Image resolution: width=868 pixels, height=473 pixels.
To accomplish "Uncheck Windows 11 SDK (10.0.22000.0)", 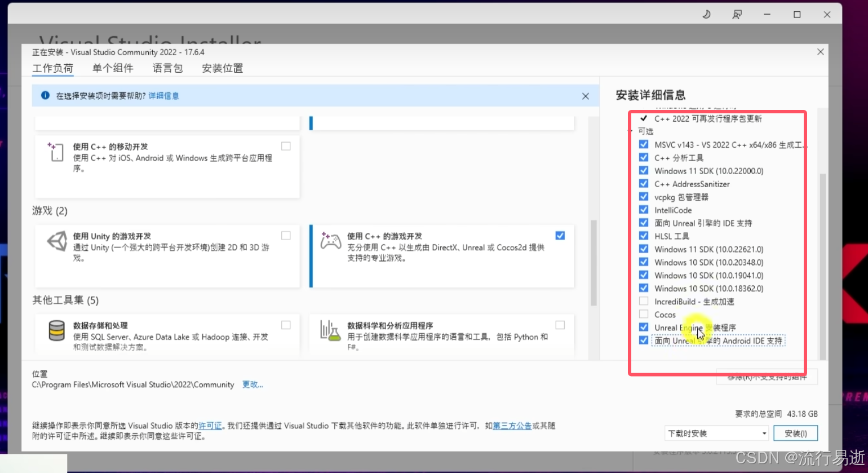I will point(644,170).
